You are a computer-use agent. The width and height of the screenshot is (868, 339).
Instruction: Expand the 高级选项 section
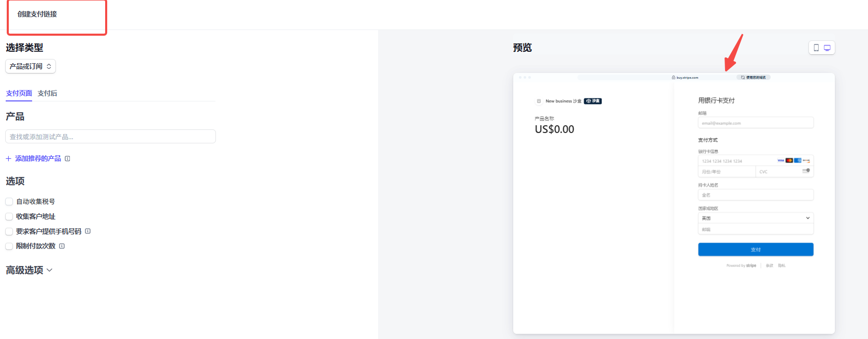[x=28, y=270]
